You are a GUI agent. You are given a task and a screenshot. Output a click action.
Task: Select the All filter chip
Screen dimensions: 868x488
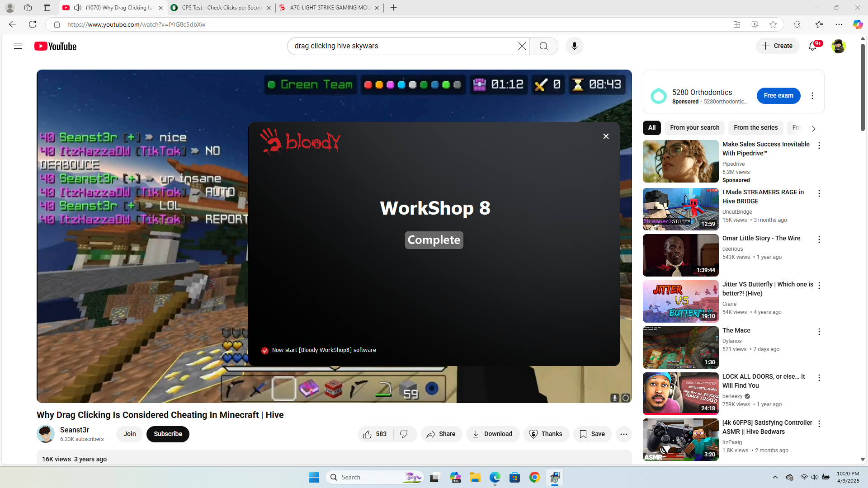(652, 128)
